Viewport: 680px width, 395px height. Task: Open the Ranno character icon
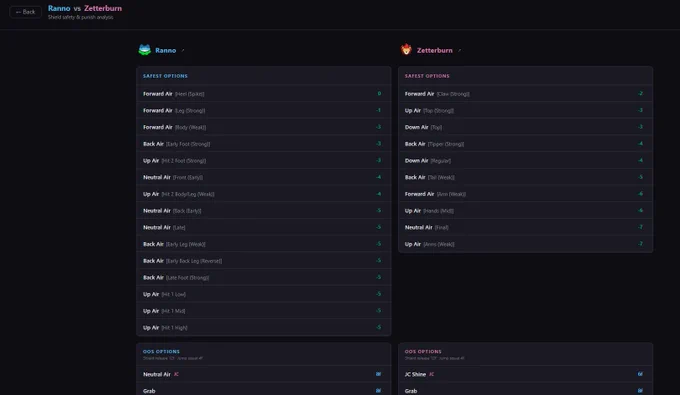[x=144, y=50]
